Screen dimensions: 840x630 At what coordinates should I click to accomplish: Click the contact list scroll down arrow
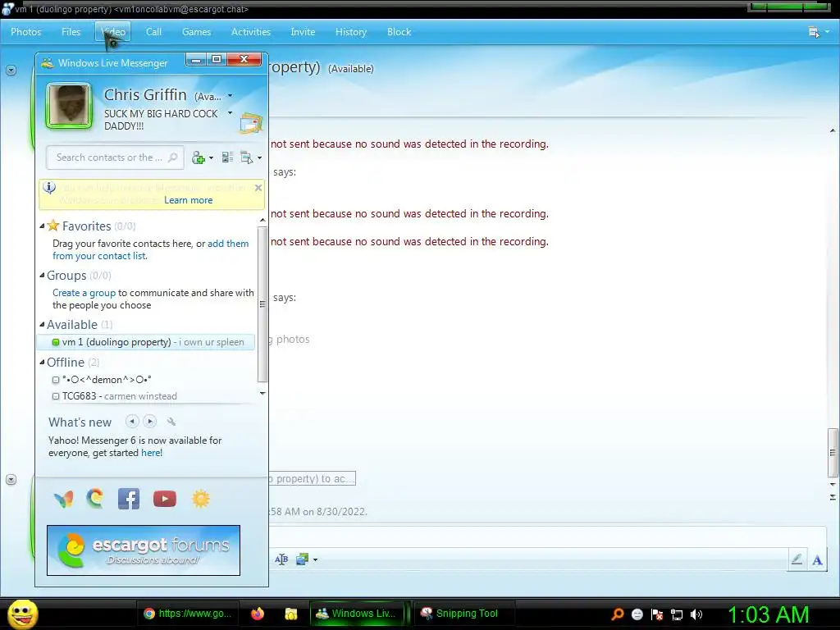click(x=262, y=393)
